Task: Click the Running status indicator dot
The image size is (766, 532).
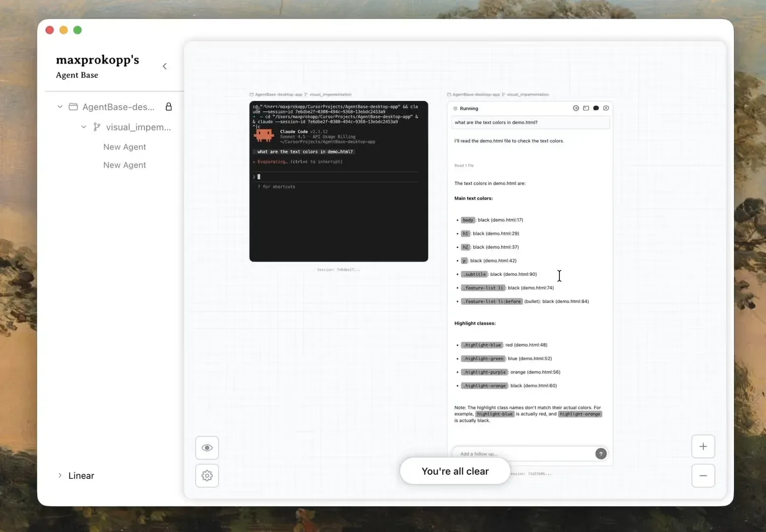Action: click(x=455, y=108)
